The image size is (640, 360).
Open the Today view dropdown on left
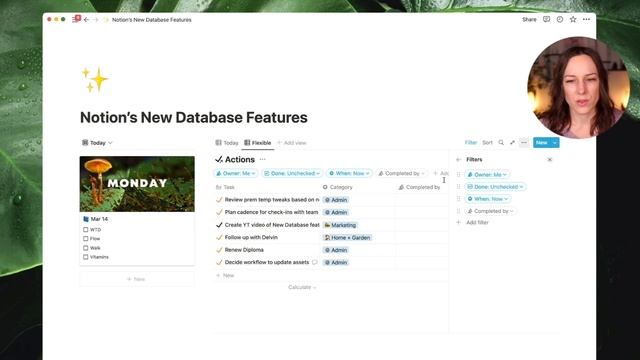(x=97, y=143)
